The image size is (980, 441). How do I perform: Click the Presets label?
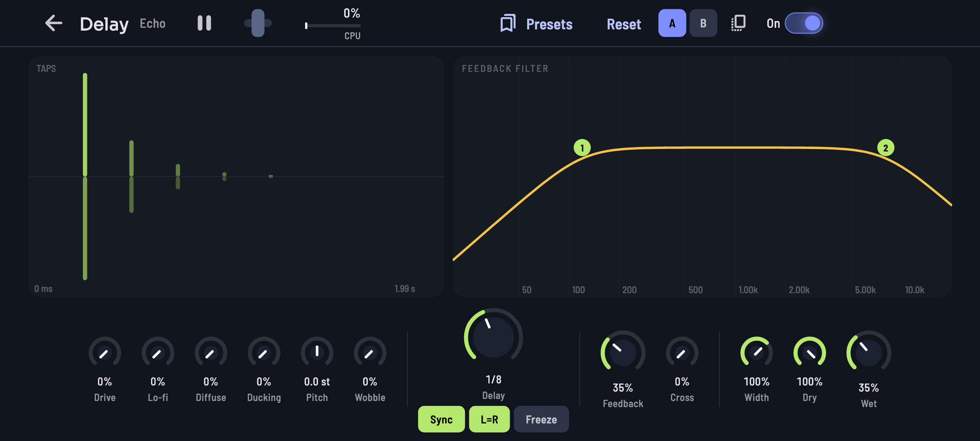click(549, 24)
